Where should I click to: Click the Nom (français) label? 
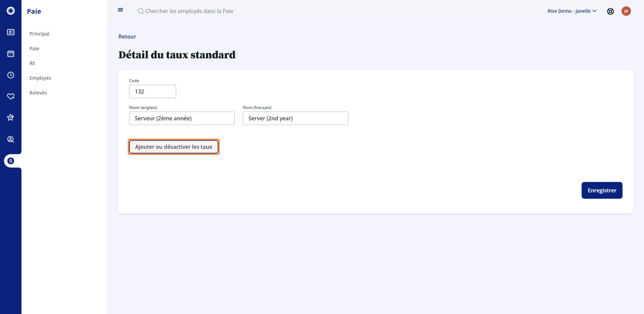click(257, 107)
